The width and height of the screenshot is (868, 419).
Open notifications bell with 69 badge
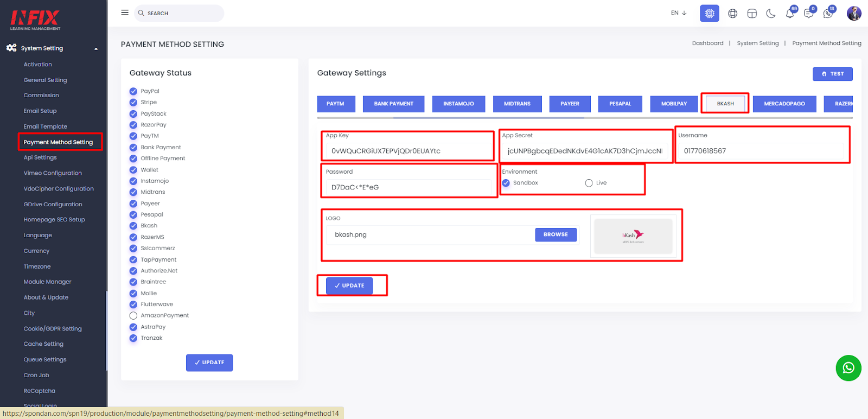click(x=791, y=12)
